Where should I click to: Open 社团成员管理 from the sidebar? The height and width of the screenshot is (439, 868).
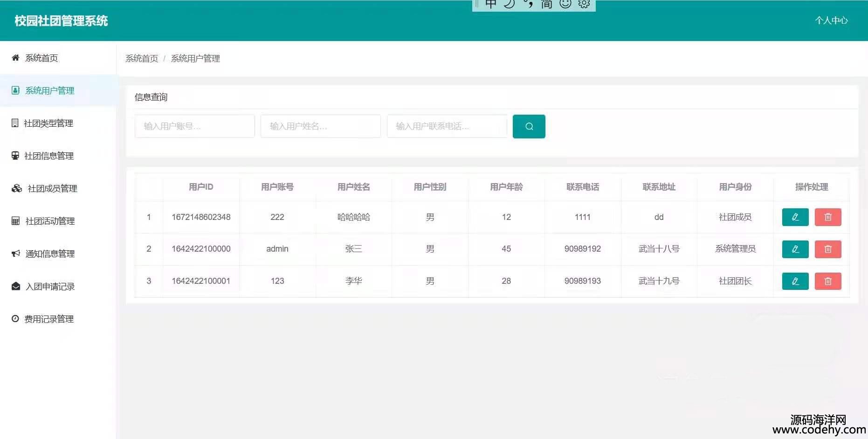pyautogui.click(x=52, y=188)
